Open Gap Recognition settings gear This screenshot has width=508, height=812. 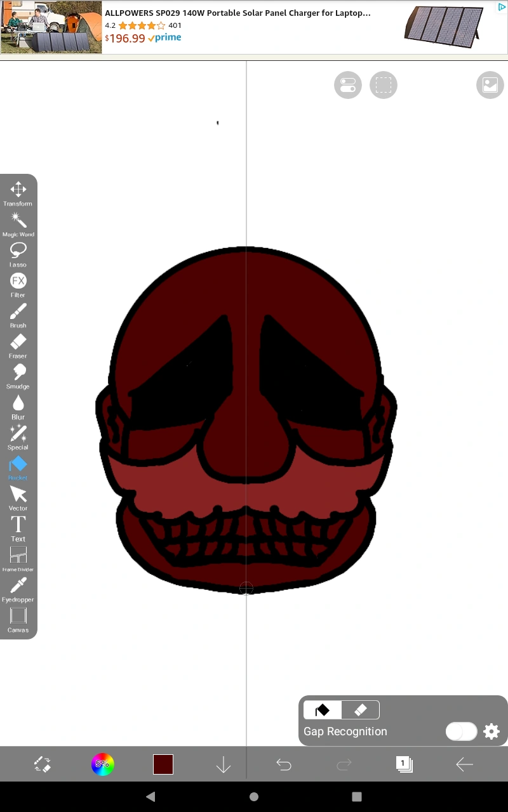[491, 731]
